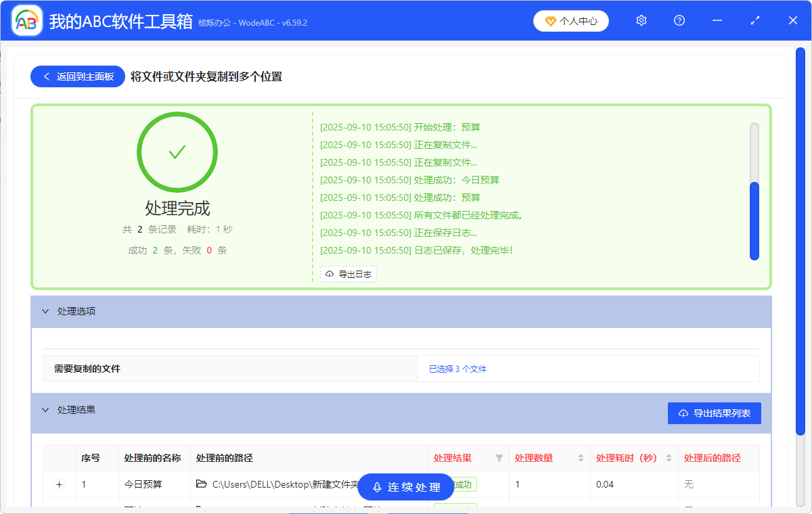Open the filter icon in 处理结果 column
Screen dimensions: 812x514
tap(500, 458)
